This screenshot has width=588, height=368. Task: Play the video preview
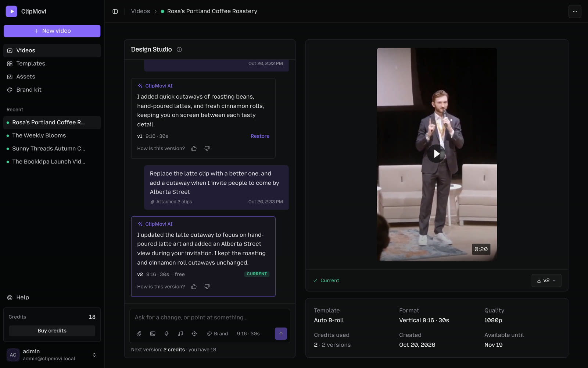point(436,154)
